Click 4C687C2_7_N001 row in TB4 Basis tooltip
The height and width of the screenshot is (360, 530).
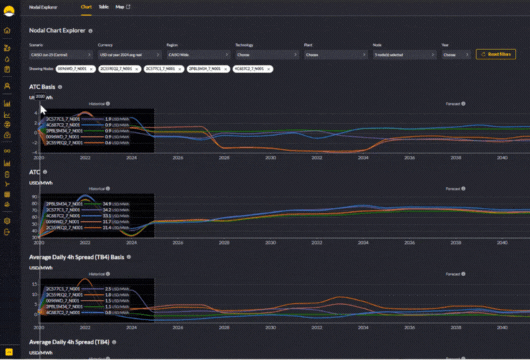click(x=87, y=313)
